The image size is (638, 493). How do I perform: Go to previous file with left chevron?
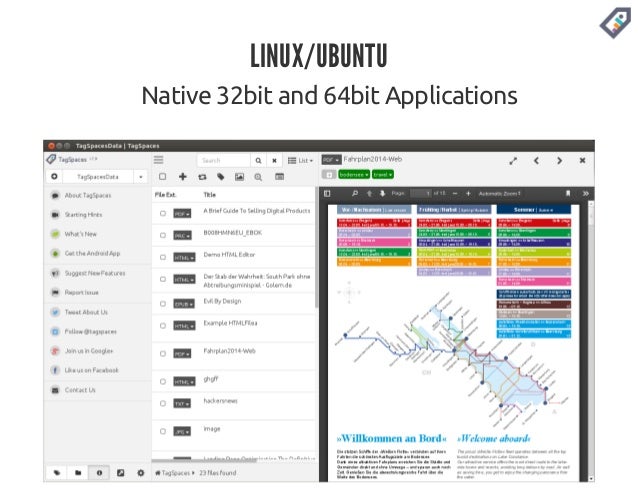pos(536,161)
